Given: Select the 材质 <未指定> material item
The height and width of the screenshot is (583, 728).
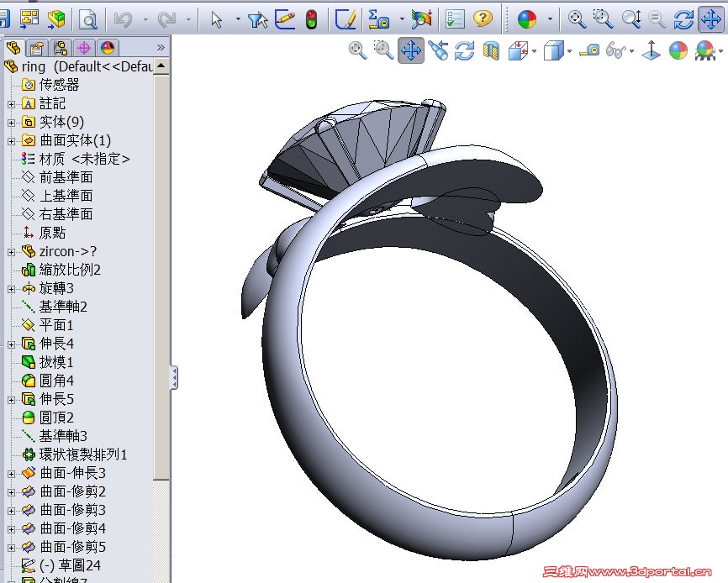Looking at the screenshot, I should (x=76, y=159).
